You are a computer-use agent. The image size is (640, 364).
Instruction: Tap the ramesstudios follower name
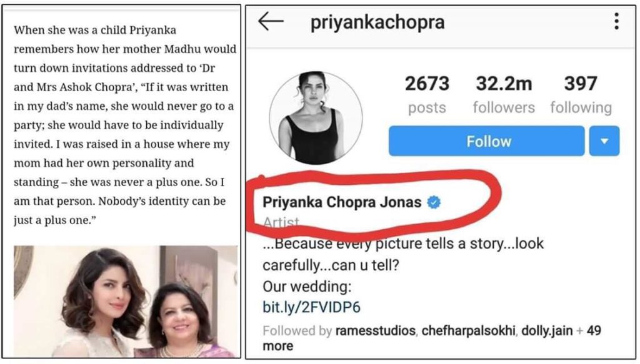[x=376, y=330]
